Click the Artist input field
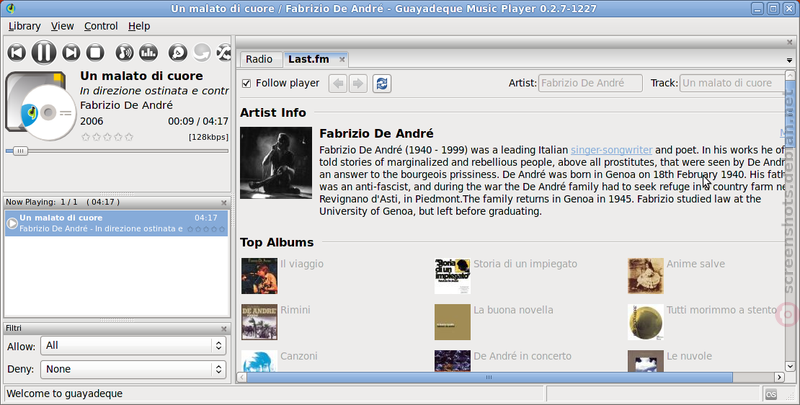Viewport: 800px width, 405px height. 590,83
